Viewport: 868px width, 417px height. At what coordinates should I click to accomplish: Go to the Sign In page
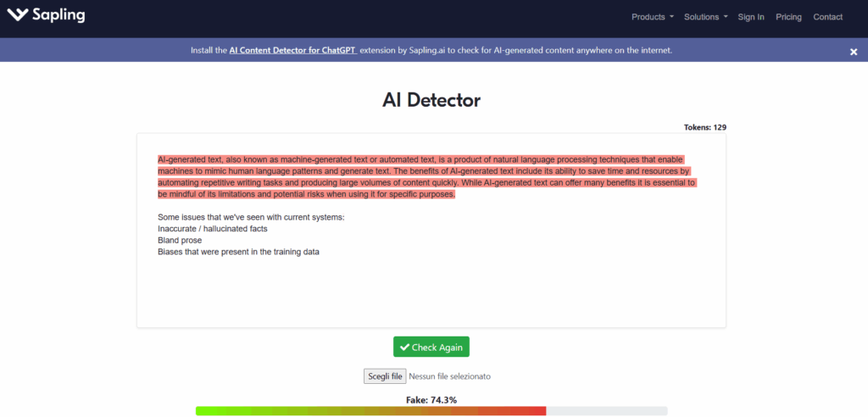pyautogui.click(x=750, y=17)
